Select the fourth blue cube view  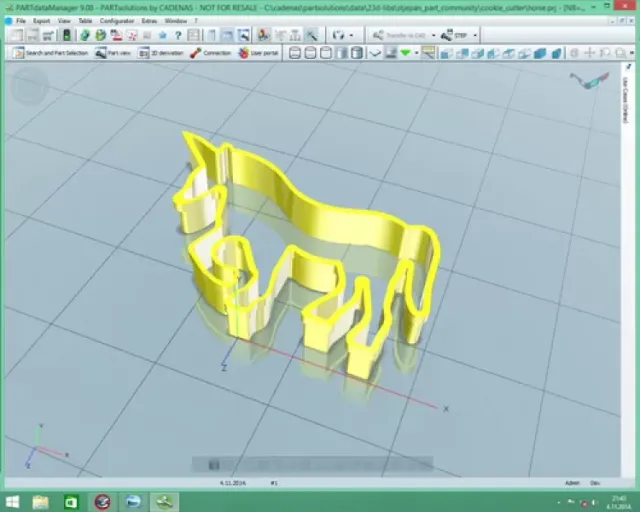click(x=493, y=53)
